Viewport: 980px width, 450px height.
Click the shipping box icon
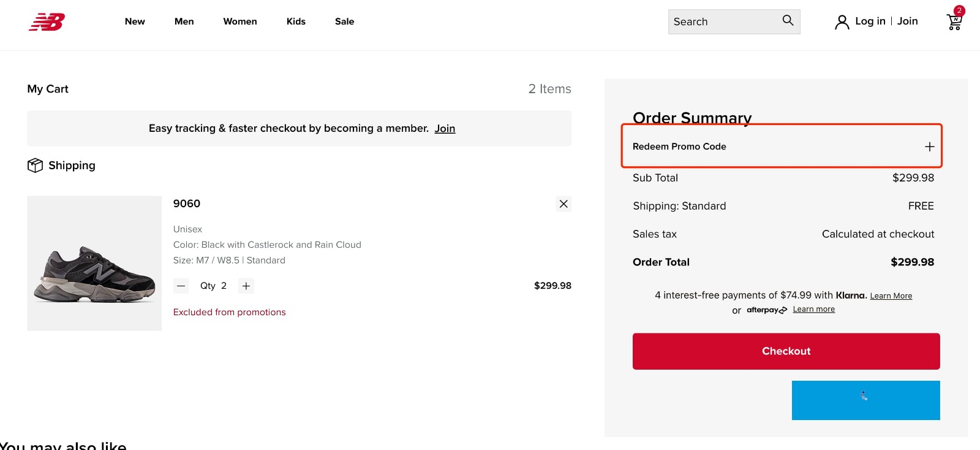point(35,165)
